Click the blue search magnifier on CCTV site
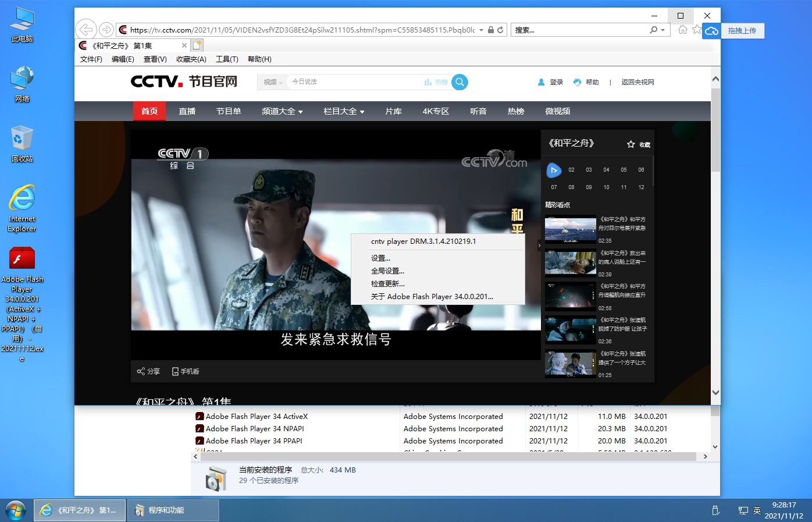The height and width of the screenshot is (522, 812). coord(460,82)
